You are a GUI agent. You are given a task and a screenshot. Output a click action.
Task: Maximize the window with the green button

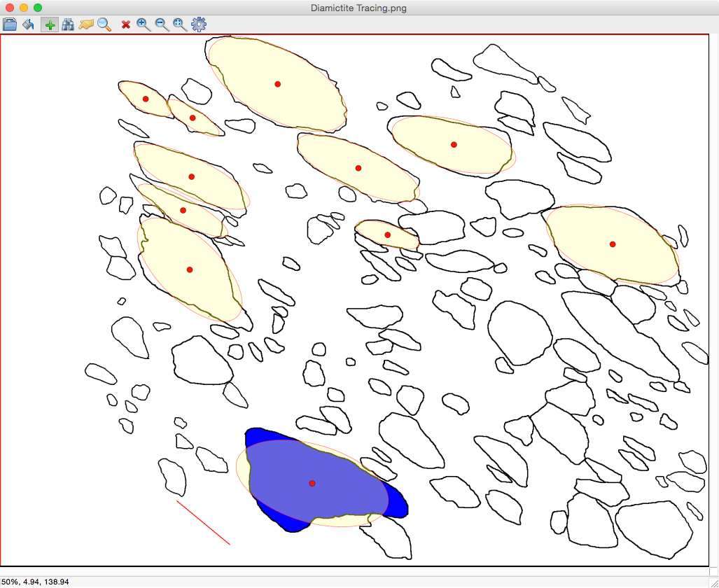(x=38, y=8)
